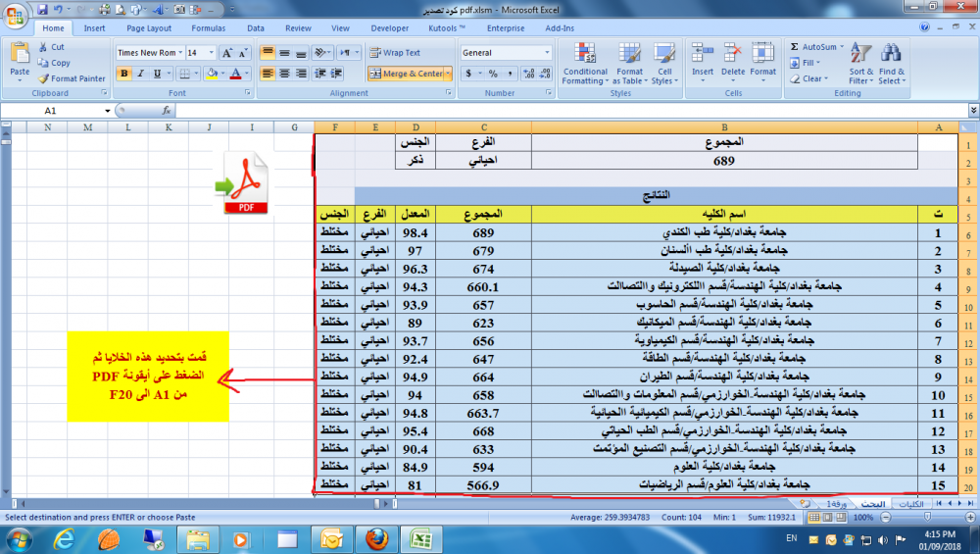The width and height of the screenshot is (980, 554).
Task: Click the Insert Function fx icon
Action: click(167, 111)
